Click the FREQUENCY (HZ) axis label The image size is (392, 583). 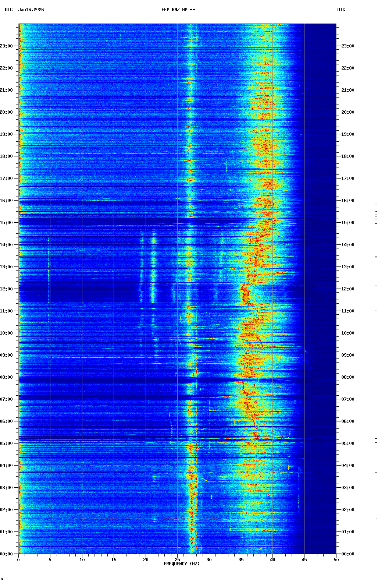click(x=181, y=564)
